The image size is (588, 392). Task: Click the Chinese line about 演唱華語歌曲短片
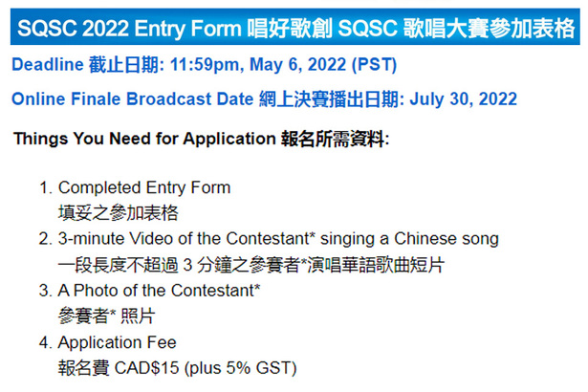pos(251,264)
